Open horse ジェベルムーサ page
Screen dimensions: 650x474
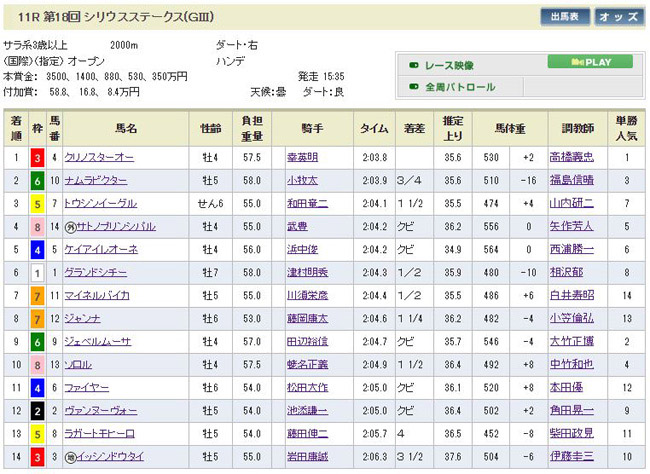coord(97,341)
